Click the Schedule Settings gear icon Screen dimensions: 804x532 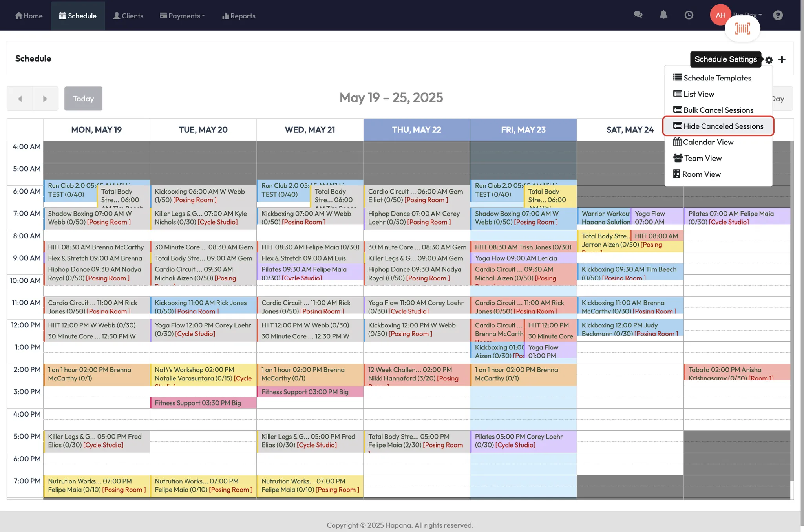pos(769,60)
